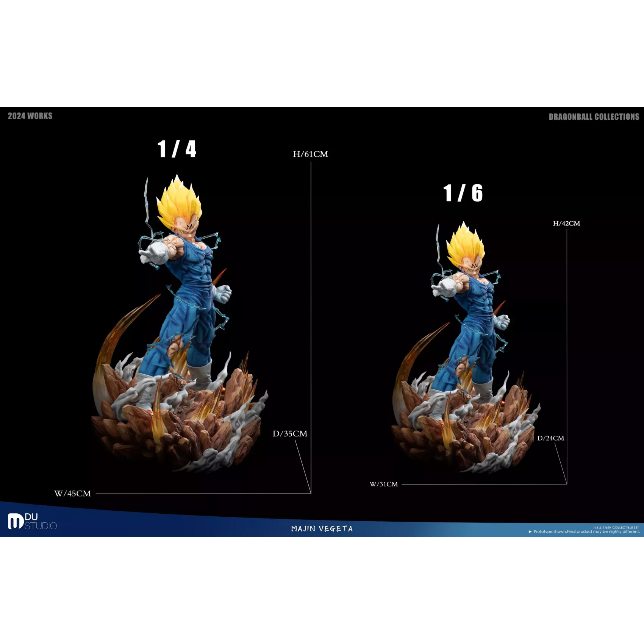Click the large "1/6" scale label
Image resolution: width=644 pixels, height=644 pixels.
pyautogui.click(x=463, y=193)
